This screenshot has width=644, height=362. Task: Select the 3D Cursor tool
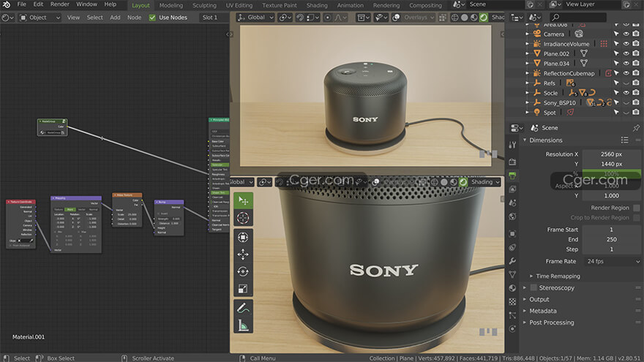(x=243, y=217)
